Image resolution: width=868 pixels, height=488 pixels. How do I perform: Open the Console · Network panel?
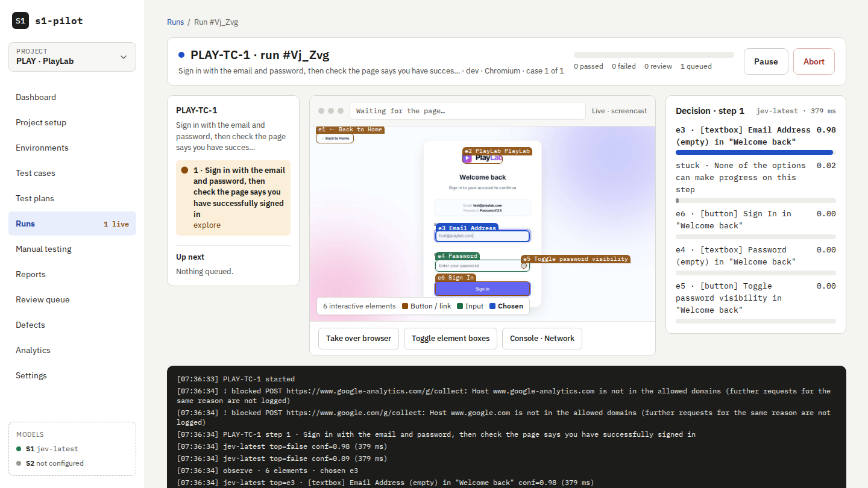pos(542,339)
